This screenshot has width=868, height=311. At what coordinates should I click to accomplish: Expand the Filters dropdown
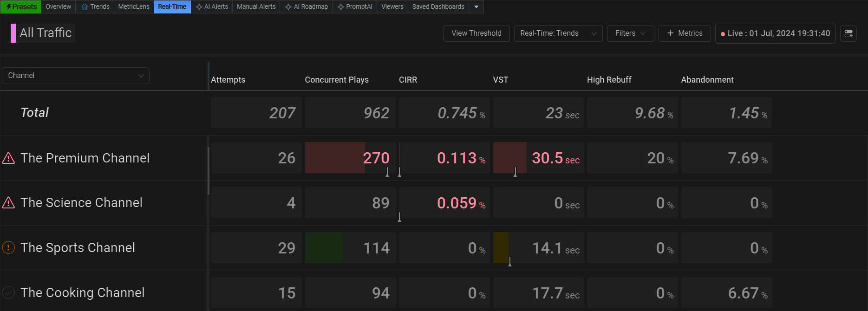pos(630,33)
